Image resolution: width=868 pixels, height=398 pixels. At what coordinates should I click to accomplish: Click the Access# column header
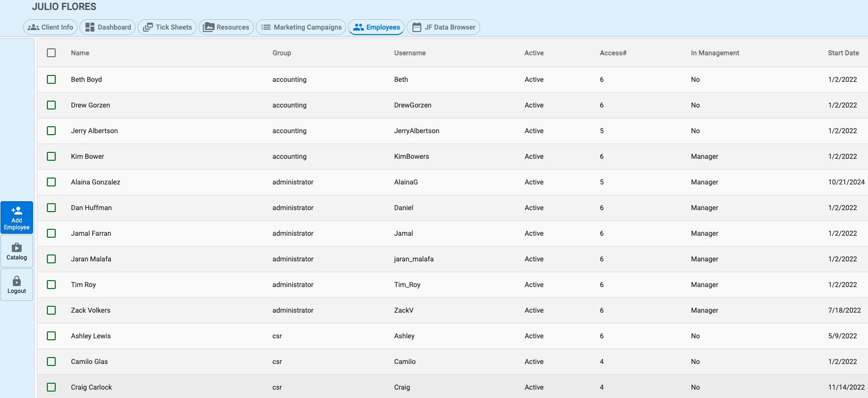pyautogui.click(x=613, y=53)
